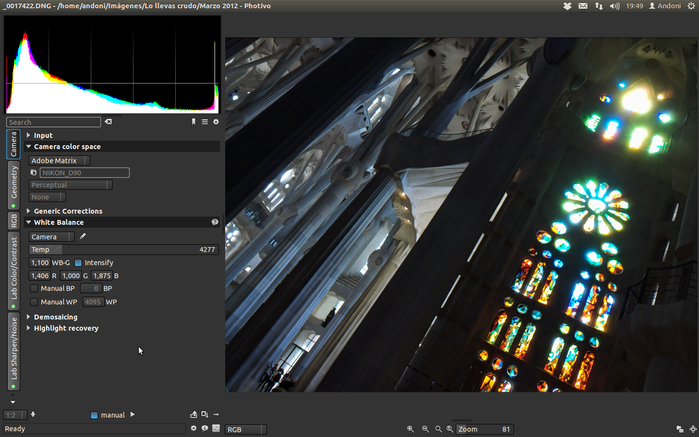Open the network indicator in the top panel
This screenshot has width=699, height=437.
pyautogui.click(x=599, y=6)
